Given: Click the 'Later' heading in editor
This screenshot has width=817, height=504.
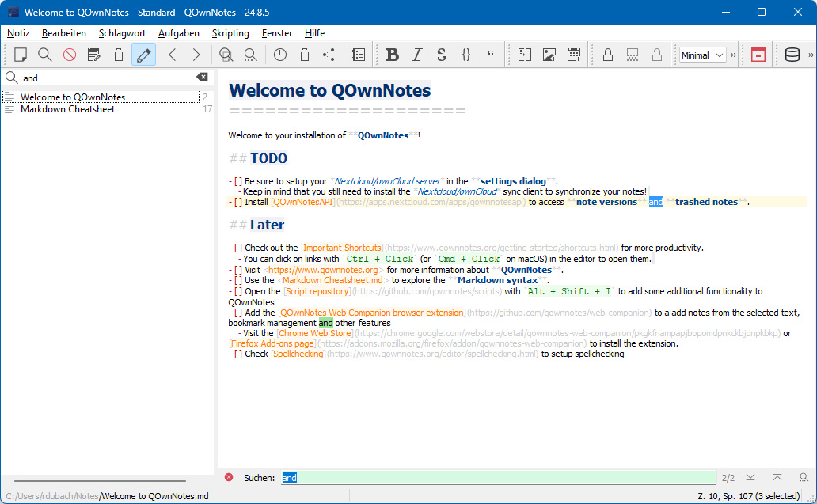Looking at the screenshot, I should click(x=267, y=225).
